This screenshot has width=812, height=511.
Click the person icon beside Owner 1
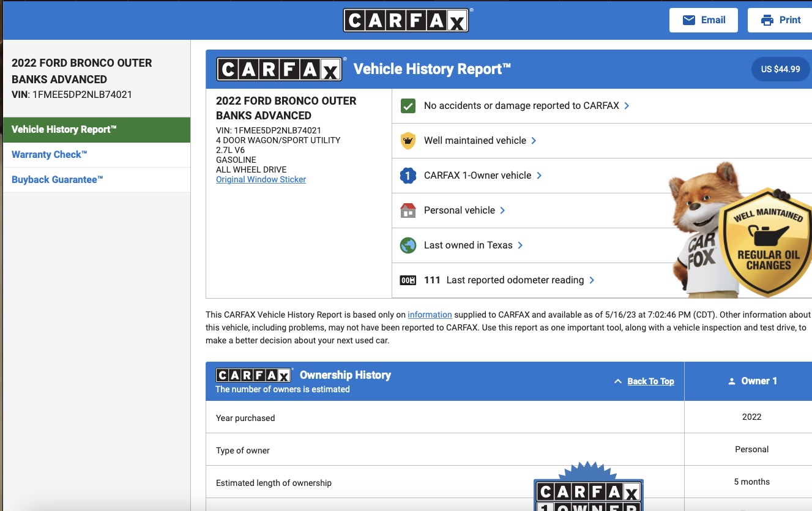click(731, 381)
